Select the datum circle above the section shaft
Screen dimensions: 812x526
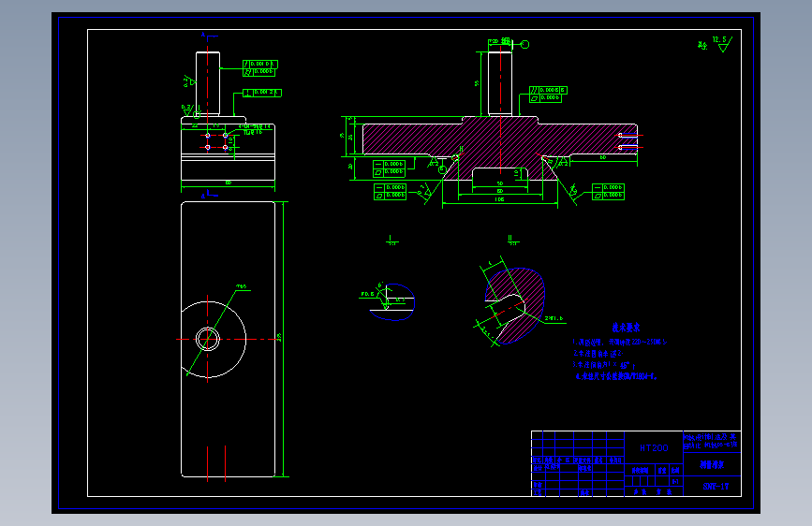point(524,45)
